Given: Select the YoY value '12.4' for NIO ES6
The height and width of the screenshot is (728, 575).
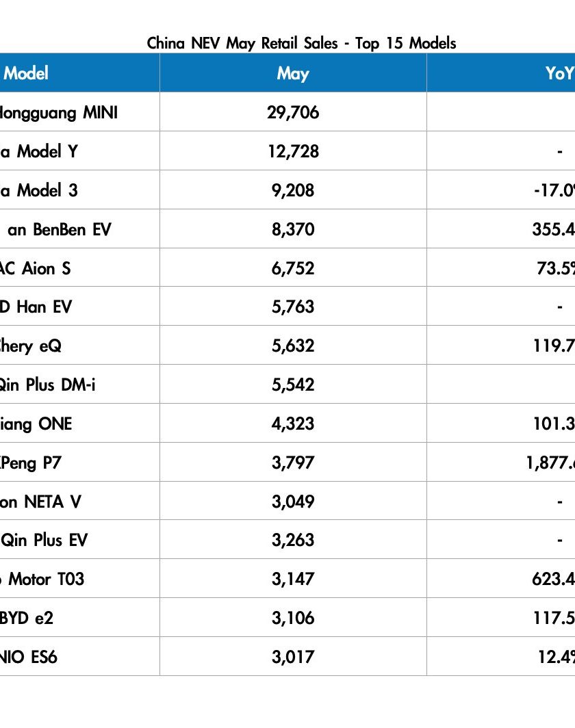Looking at the screenshot, I should pos(557,658).
